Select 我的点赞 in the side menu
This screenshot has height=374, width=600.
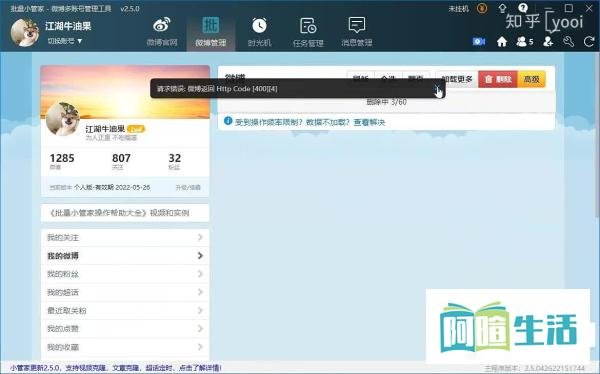125,329
